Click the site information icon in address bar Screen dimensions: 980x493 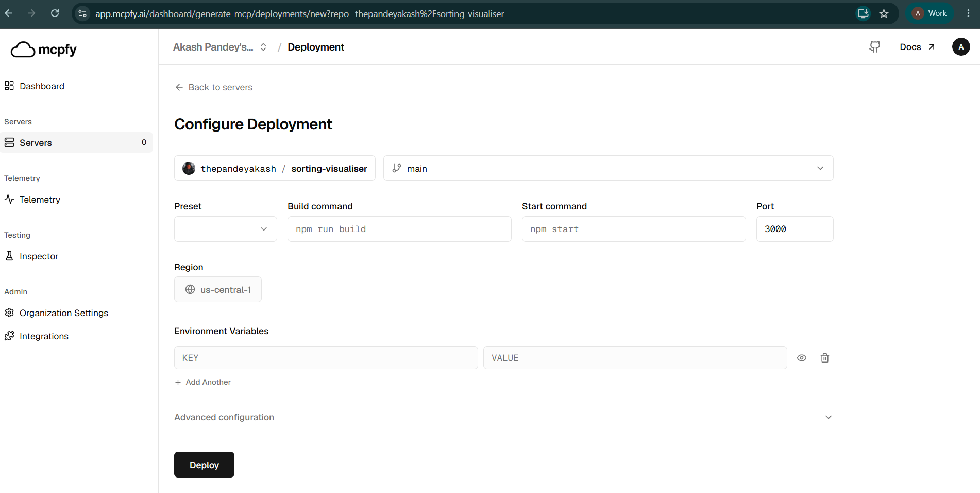point(82,13)
